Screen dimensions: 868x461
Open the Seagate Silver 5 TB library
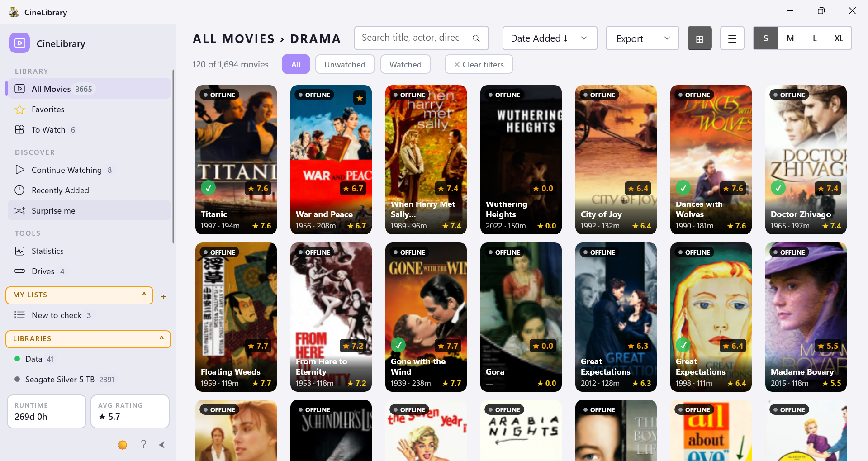(x=89, y=380)
